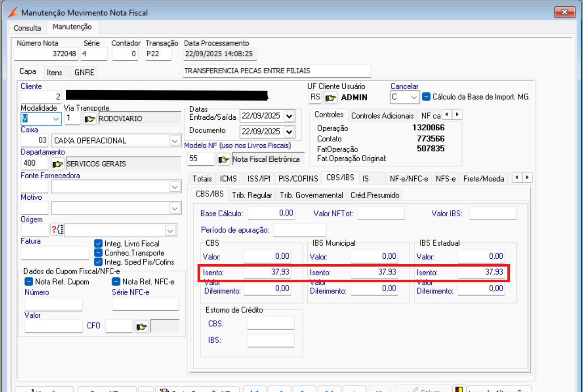This screenshot has height=392, width=583.
Task: Click the UF Cliente lookup hand icon
Action: [330, 97]
